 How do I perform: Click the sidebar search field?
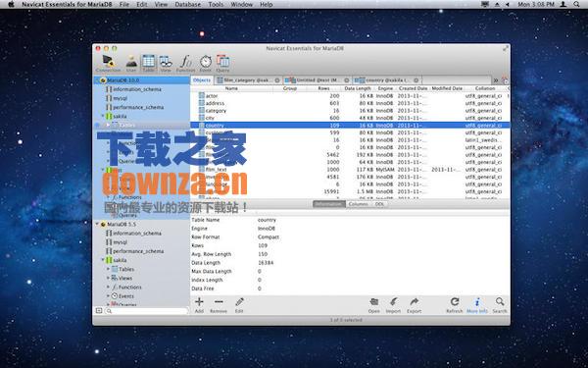146,311
